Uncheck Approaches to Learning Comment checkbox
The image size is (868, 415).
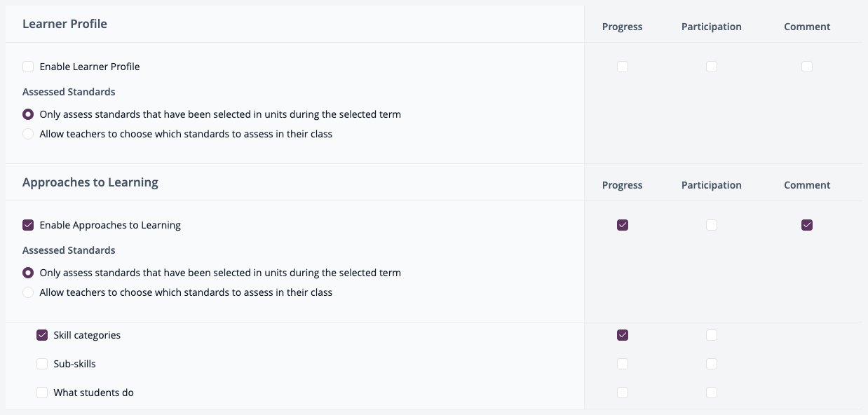(x=807, y=225)
